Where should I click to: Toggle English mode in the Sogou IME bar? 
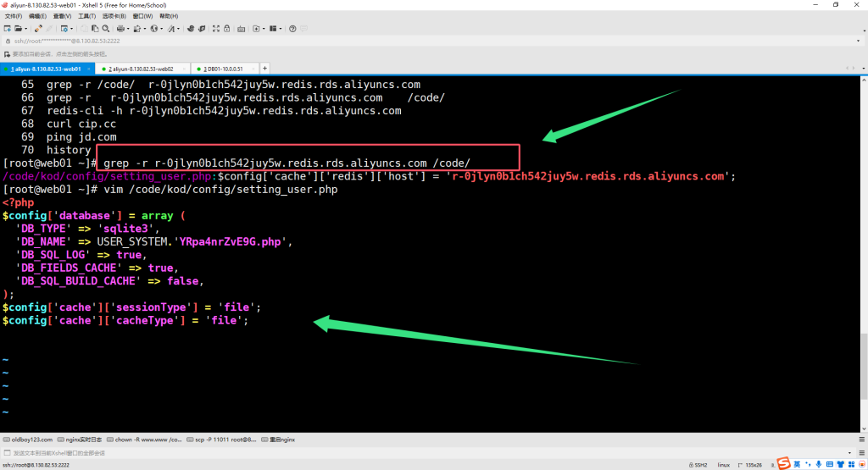pyautogui.click(x=798, y=463)
